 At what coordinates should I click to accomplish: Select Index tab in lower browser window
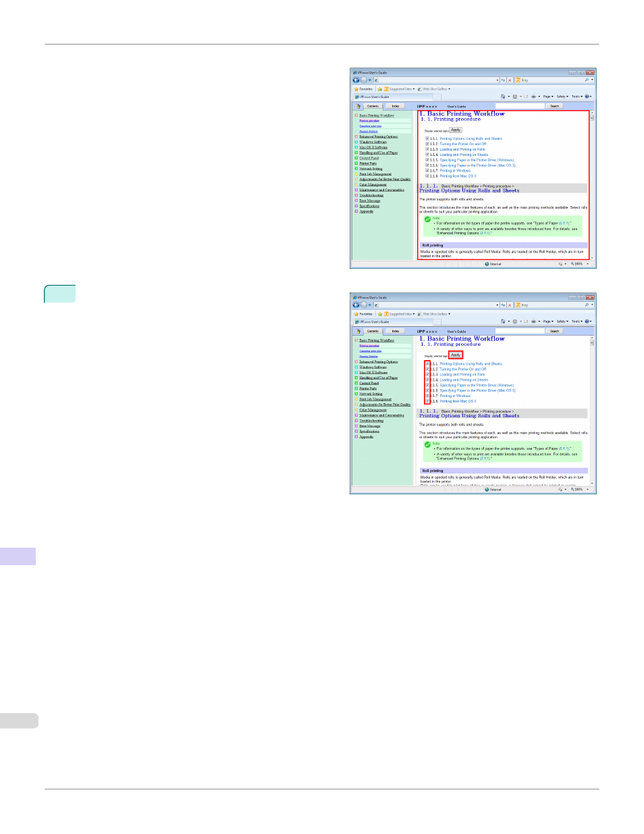396,331
